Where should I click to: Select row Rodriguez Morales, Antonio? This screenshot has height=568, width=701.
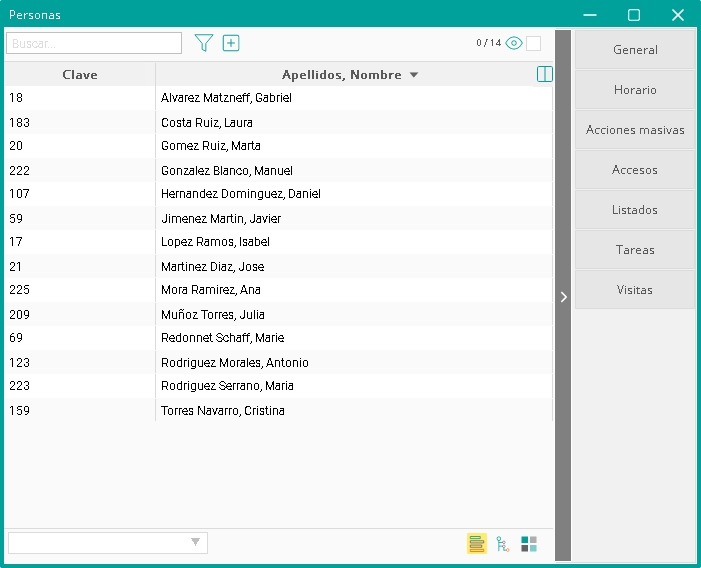pos(279,362)
